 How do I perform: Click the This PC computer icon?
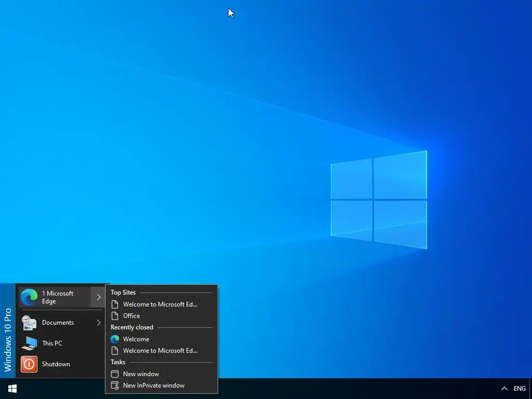coord(29,343)
